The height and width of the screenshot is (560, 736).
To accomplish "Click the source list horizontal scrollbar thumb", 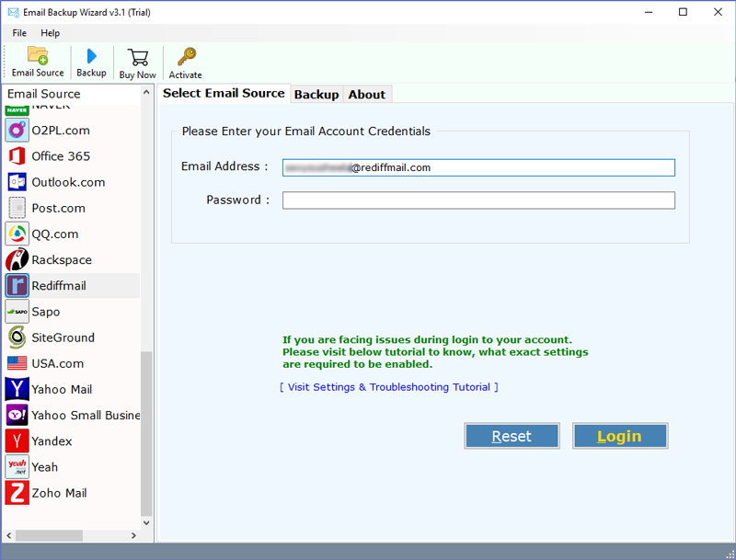I will click(49, 535).
